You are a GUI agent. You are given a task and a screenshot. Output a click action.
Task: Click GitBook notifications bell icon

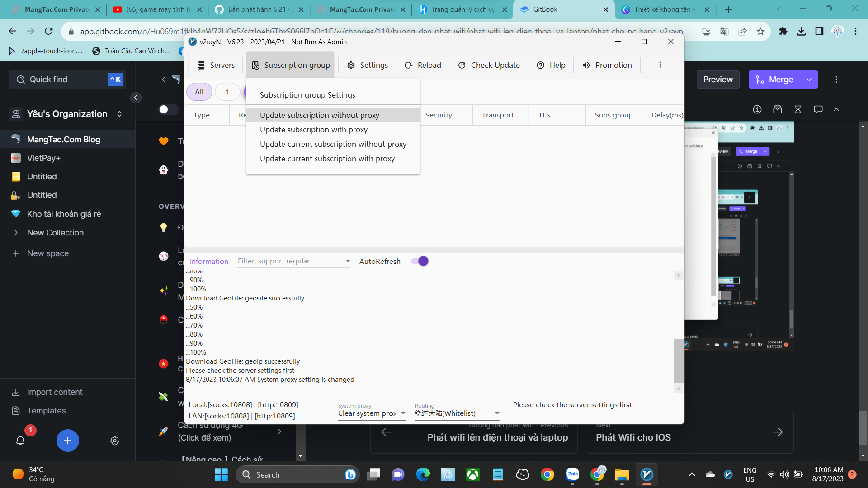(x=20, y=441)
